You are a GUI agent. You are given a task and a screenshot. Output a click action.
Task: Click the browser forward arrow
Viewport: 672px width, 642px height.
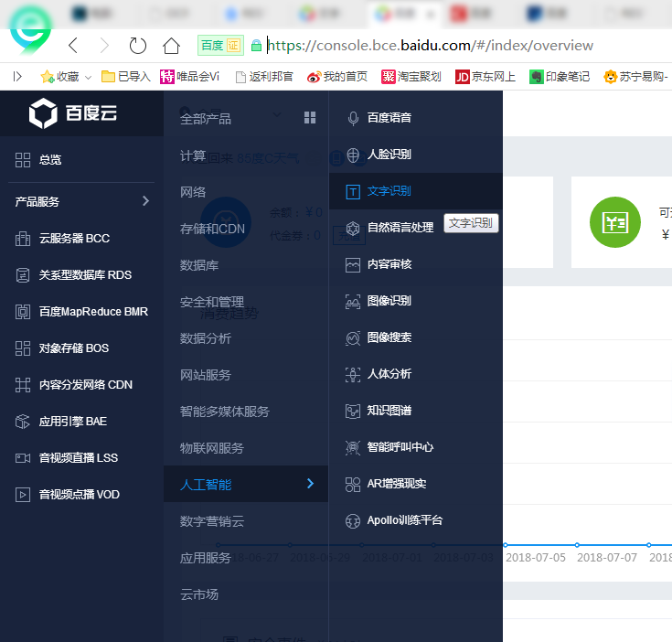[x=104, y=46]
